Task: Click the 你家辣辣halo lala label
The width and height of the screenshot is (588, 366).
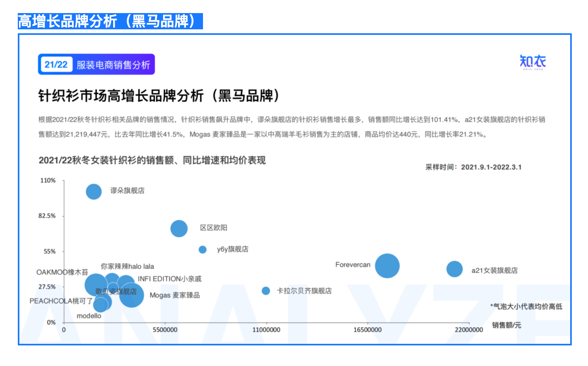Action: click(127, 266)
